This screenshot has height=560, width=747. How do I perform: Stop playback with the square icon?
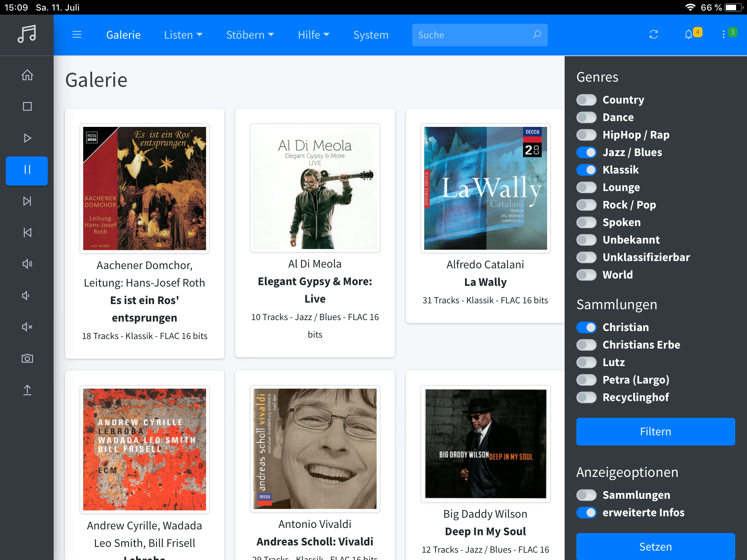(27, 106)
